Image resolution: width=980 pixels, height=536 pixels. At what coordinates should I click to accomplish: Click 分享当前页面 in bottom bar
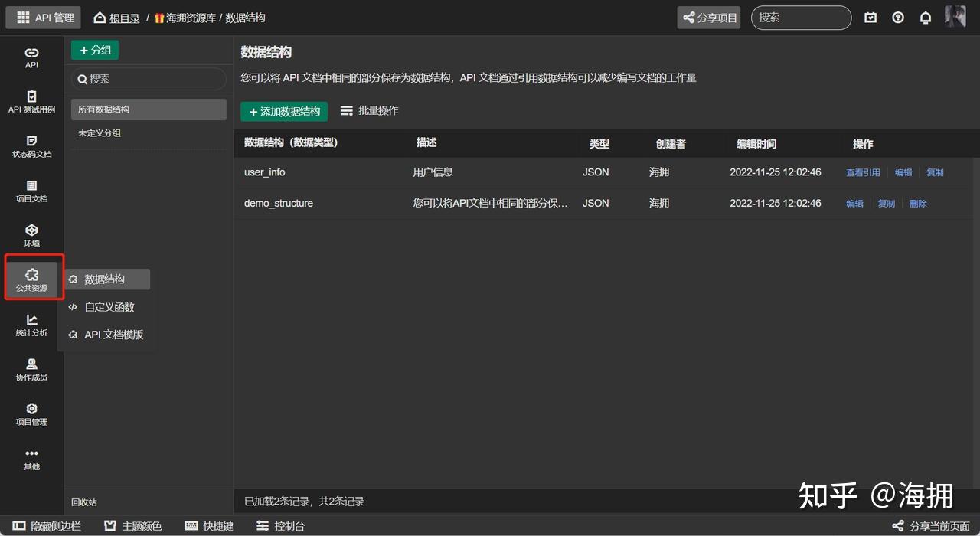932,526
